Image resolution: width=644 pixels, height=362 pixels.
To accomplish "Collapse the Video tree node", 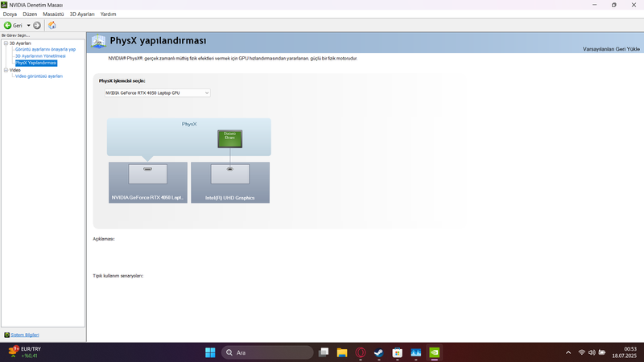I will pyautogui.click(x=6, y=70).
